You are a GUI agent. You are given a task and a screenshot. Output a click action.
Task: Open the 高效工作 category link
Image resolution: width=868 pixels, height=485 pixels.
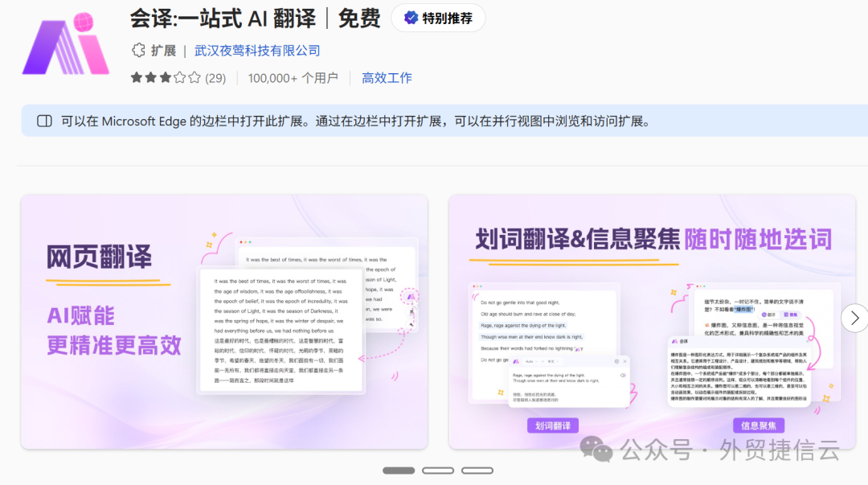(x=387, y=77)
